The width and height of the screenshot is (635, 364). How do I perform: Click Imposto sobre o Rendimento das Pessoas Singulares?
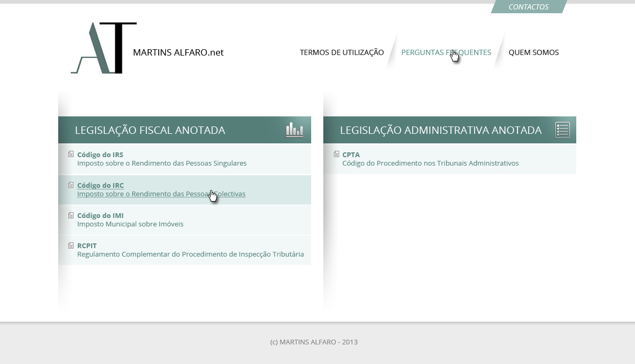pos(162,163)
